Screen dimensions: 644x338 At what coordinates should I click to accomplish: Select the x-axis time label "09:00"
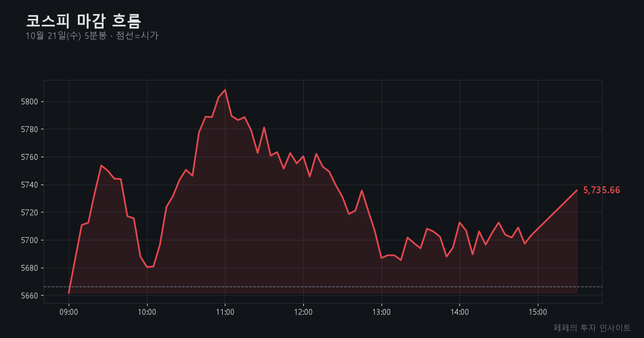69,312
